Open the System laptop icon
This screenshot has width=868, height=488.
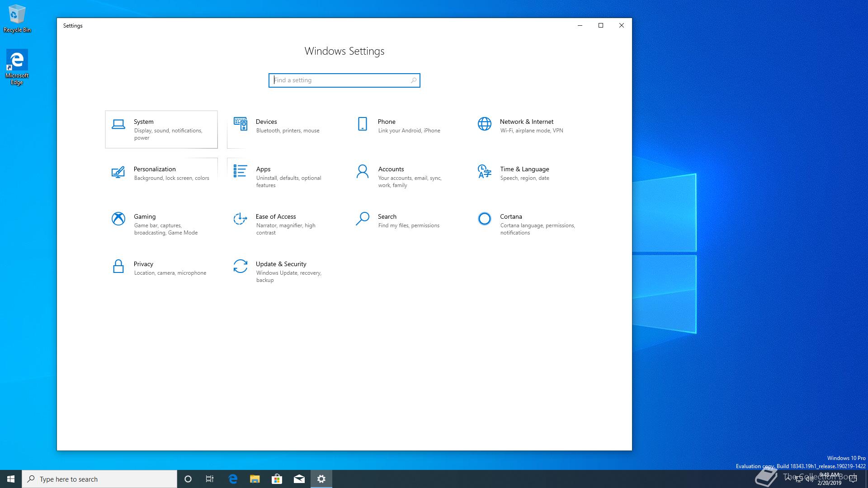(118, 124)
